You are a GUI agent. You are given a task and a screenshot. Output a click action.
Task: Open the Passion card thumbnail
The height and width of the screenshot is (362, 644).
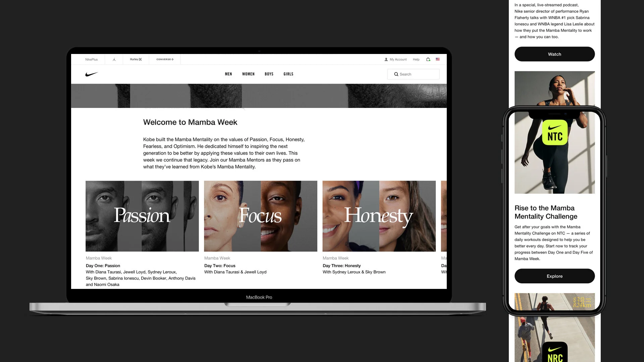point(142,216)
